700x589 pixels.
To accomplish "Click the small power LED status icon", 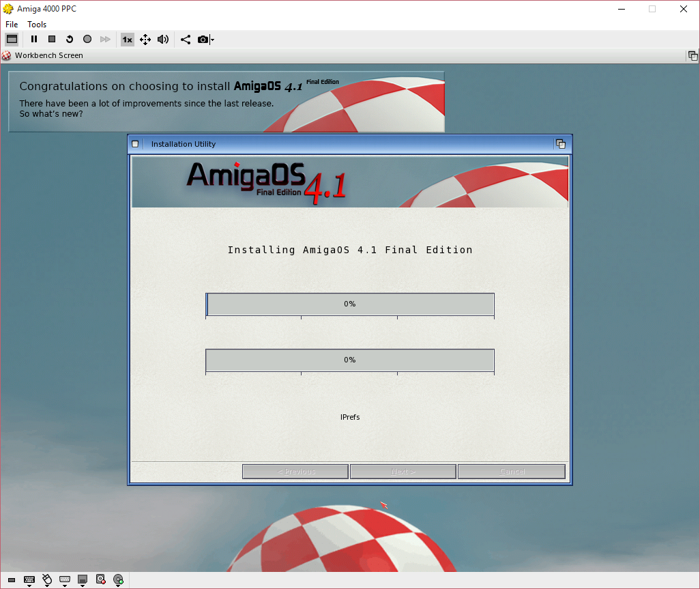I will tap(12, 580).
